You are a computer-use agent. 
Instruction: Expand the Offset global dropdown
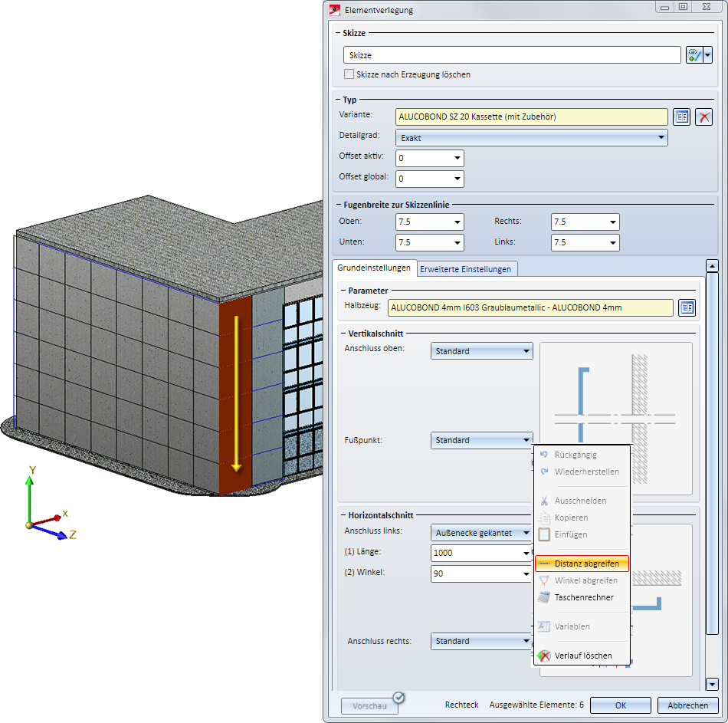(457, 179)
